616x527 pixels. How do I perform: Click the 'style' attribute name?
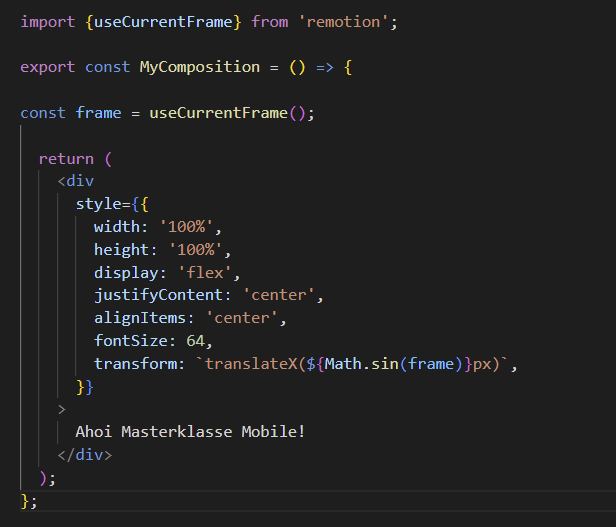[x=99, y=204]
